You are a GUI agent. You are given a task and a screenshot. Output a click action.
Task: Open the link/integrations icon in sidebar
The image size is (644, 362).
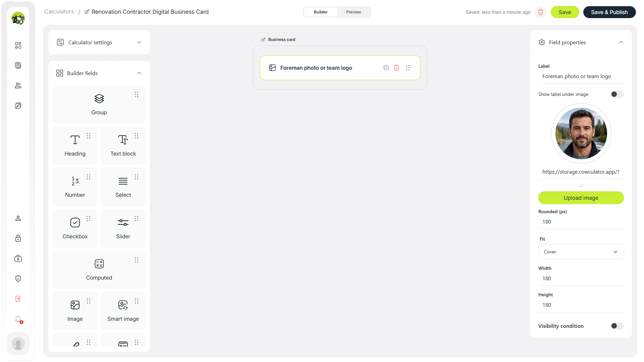[x=18, y=106]
